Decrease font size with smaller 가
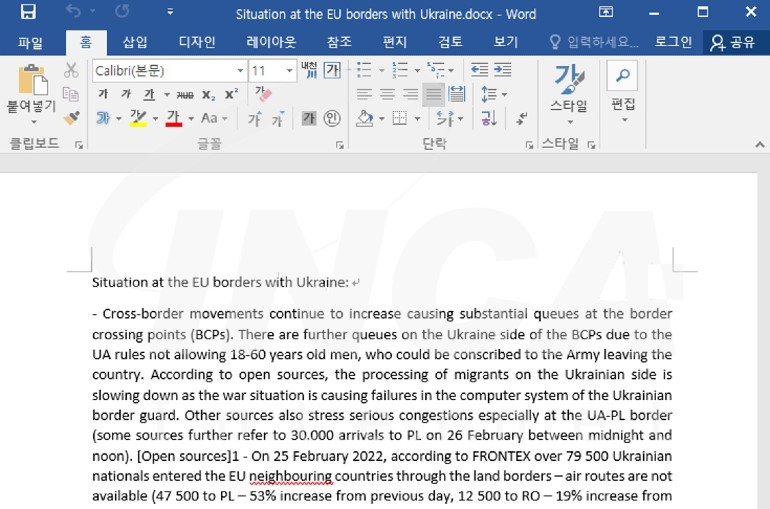770x509 pixels. [278, 119]
